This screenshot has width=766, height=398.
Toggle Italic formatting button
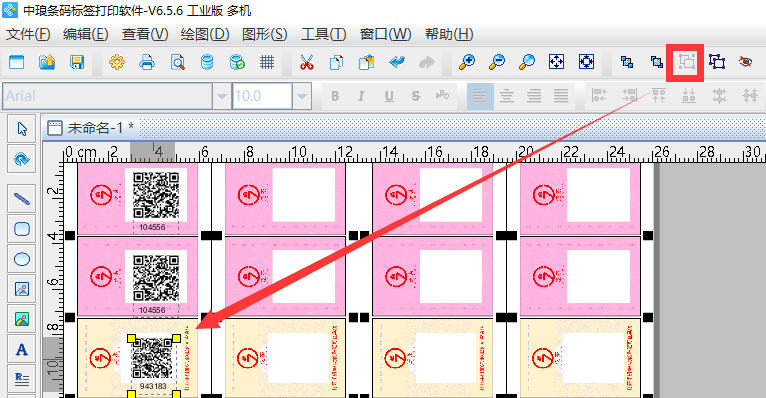pos(361,96)
